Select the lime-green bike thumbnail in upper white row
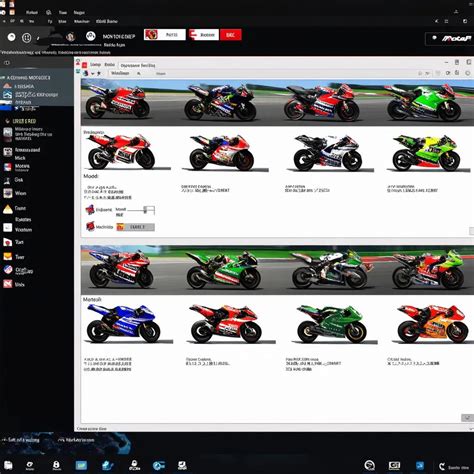474x474 pixels. point(427,153)
